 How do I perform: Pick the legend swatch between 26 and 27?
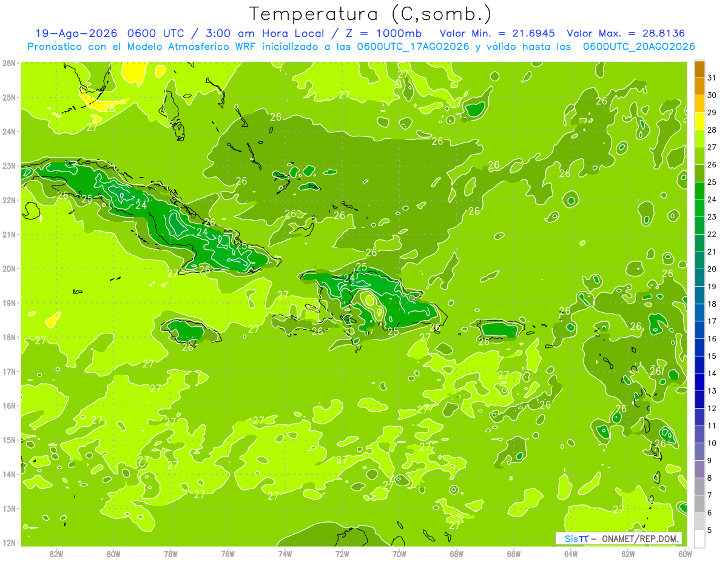click(699, 156)
